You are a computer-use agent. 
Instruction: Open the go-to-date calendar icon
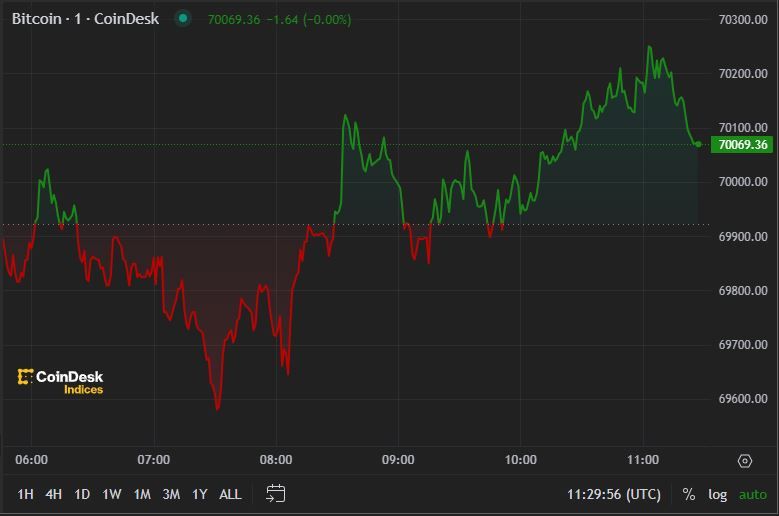click(x=276, y=494)
